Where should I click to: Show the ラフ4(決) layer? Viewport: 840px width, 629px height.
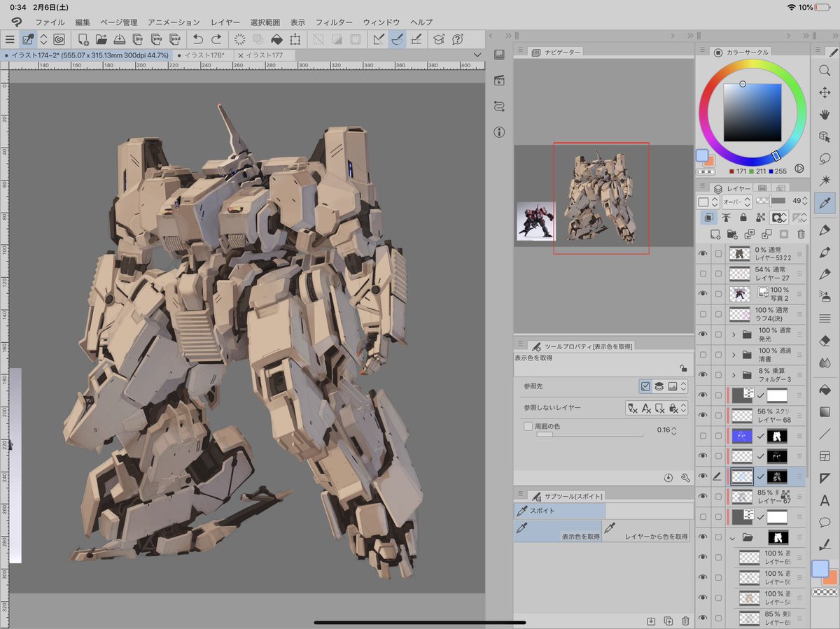[702, 314]
